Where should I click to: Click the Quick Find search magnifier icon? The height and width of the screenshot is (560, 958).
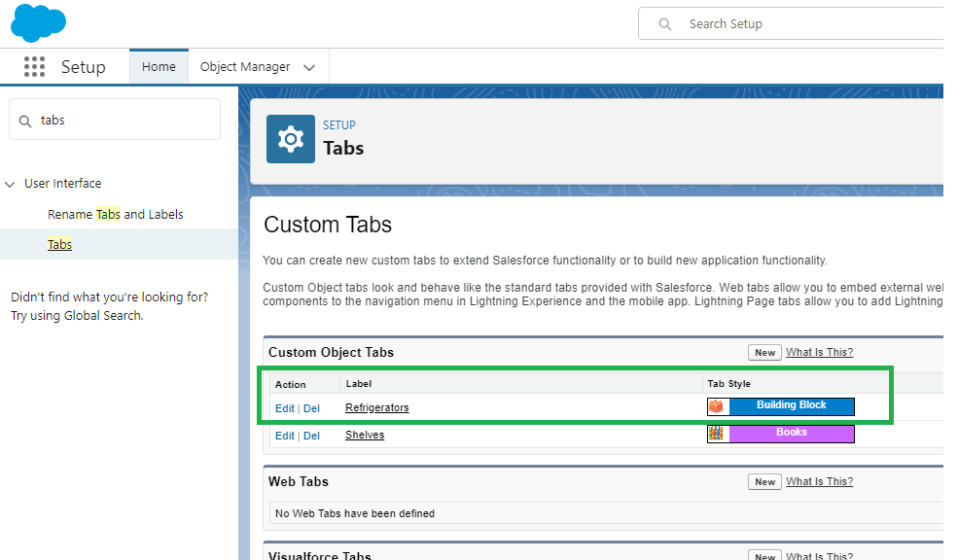click(25, 121)
